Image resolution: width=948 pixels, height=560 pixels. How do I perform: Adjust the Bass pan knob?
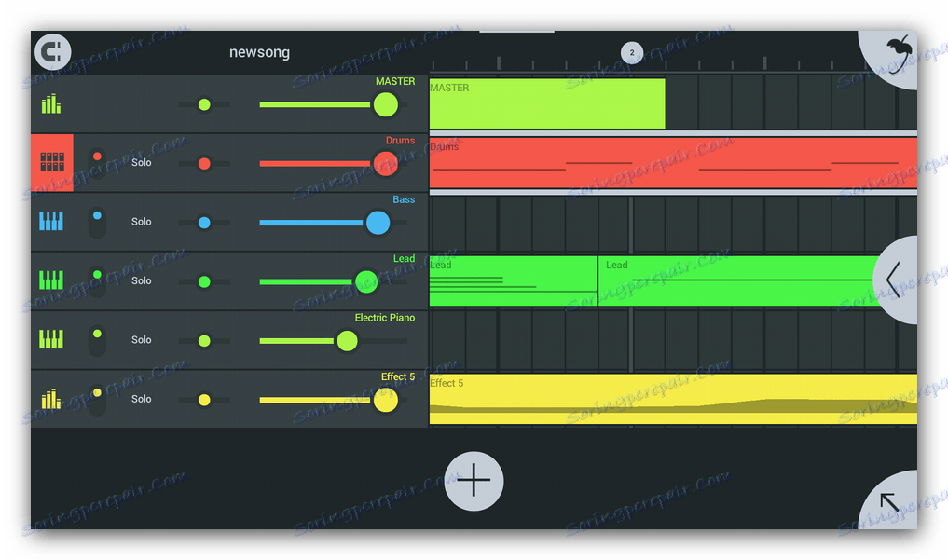tap(204, 223)
